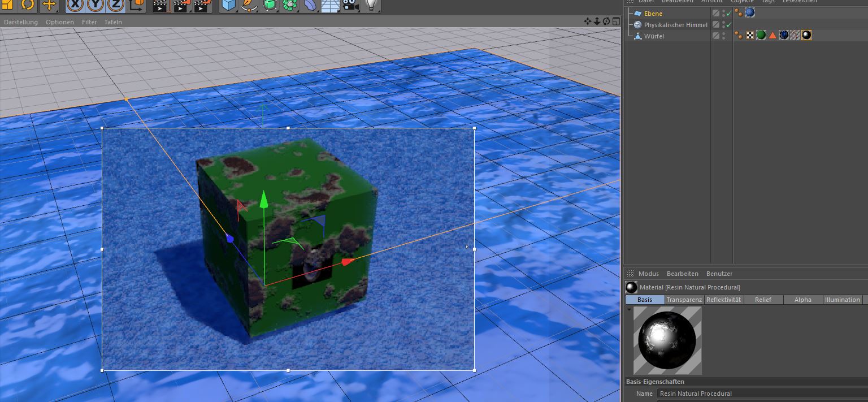Open the Darstellung viewport menu
868x402 pixels.
21,22
